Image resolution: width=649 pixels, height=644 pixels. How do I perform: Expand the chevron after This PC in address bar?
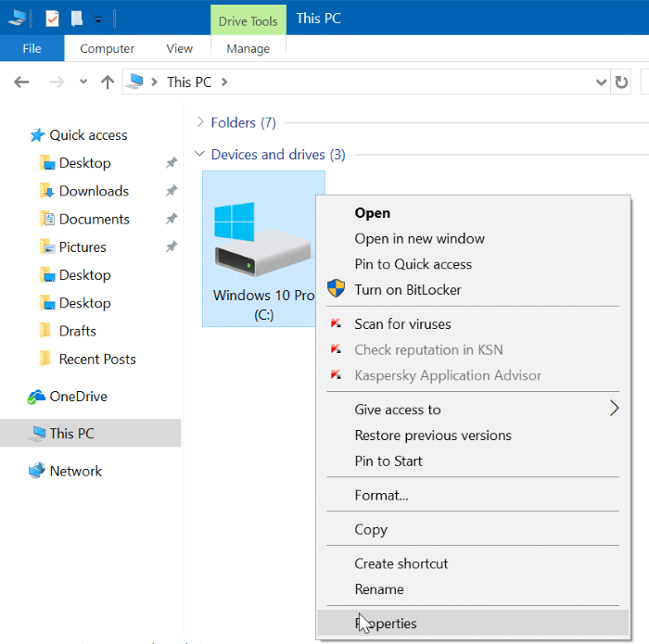coord(224,82)
